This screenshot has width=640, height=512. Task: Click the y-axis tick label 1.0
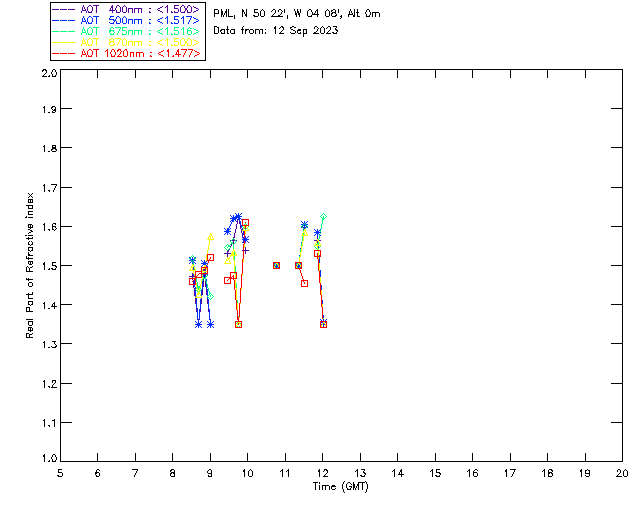(x=49, y=458)
